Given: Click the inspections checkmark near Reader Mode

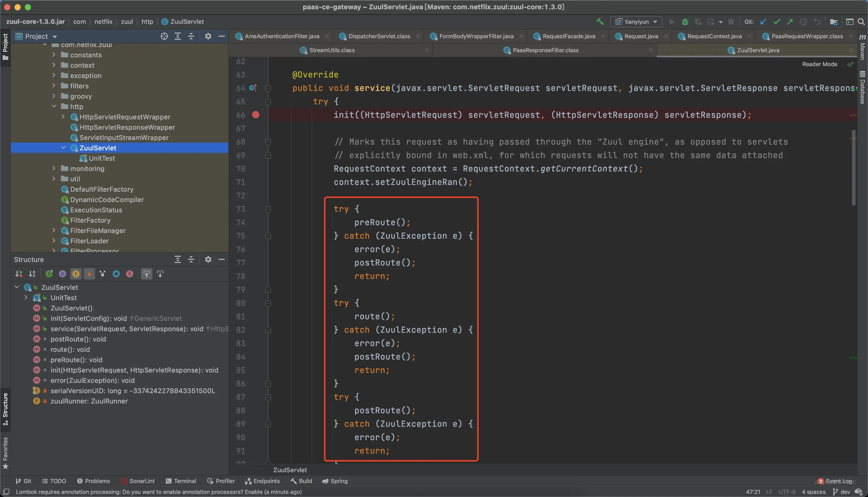Looking at the screenshot, I should coord(850,64).
